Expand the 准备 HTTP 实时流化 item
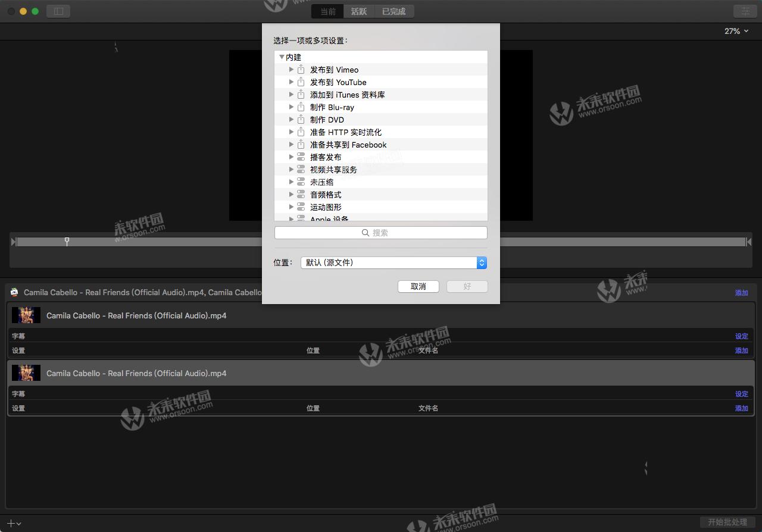This screenshot has width=762, height=532. pyautogui.click(x=292, y=132)
